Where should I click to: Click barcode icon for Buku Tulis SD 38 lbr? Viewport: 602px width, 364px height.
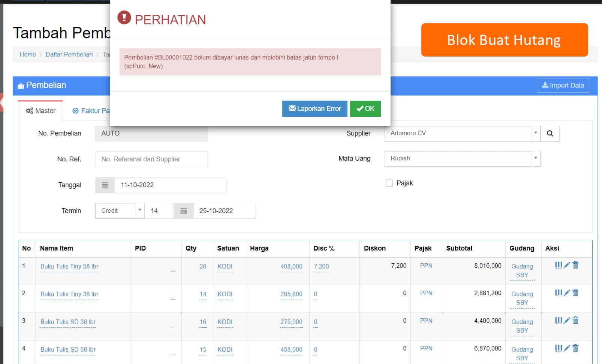pyautogui.click(x=558, y=321)
